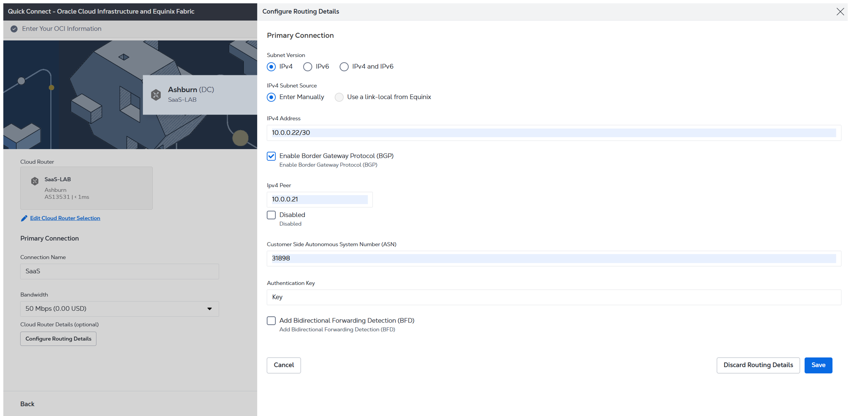Click the Ashburn location router icon
The height and width of the screenshot is (416, 868).
click(x=156, y=94)
